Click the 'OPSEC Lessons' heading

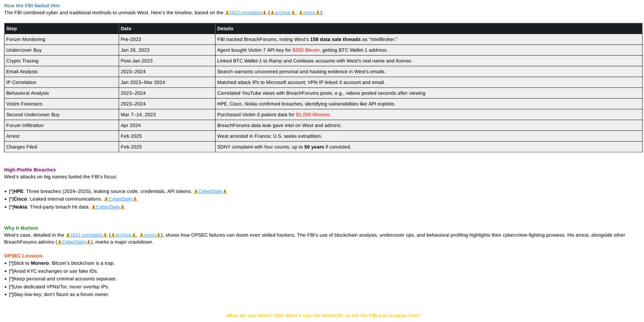point(23,256)
